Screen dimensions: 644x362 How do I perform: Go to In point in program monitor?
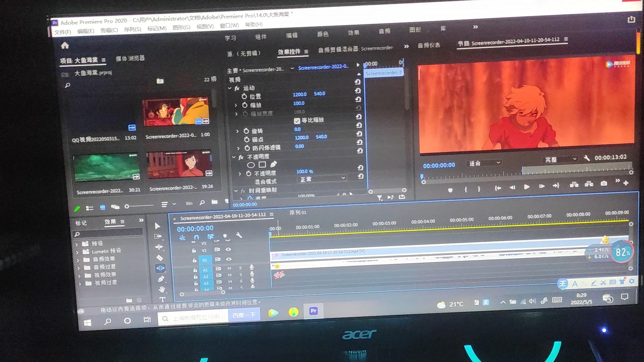click(498, 188)
